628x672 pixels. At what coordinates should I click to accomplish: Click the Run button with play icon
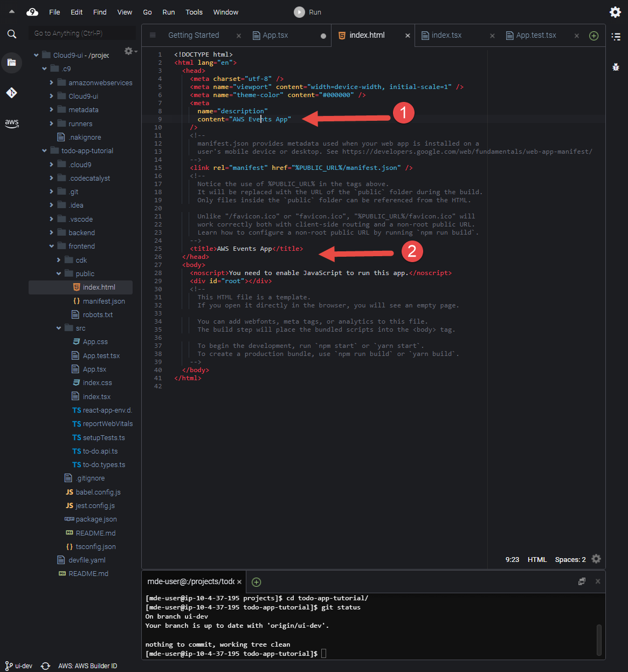click(x=308, y=12)
